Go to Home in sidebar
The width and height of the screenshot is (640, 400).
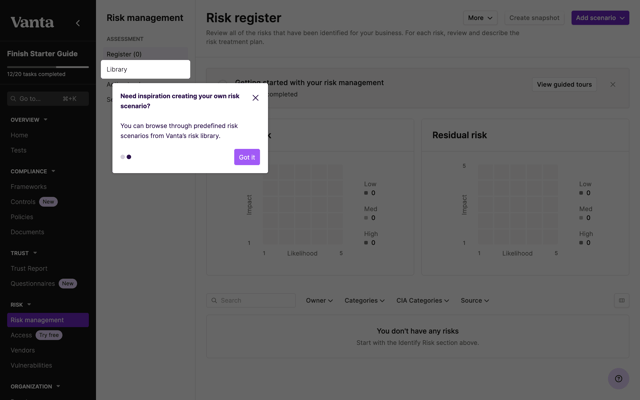[19, 135]
